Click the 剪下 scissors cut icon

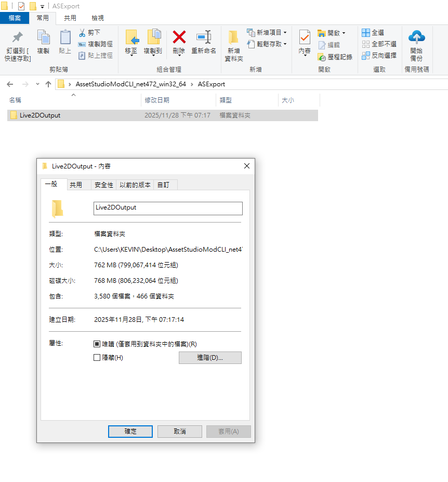pyautogui.click(x=83, y=32)
